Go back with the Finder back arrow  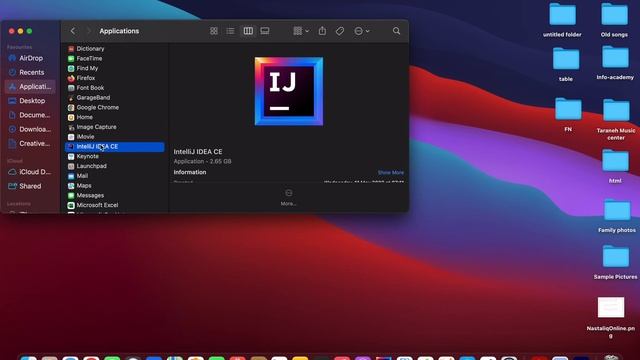tap(73, 31)
